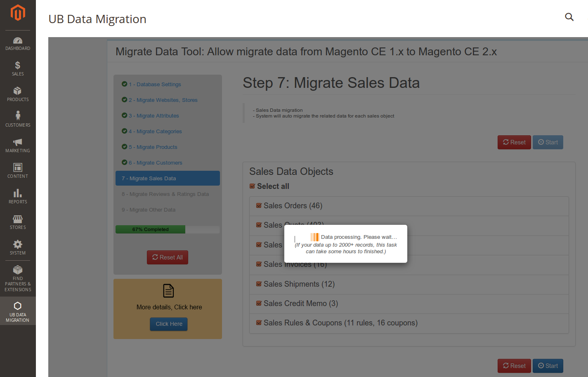Click the bottom Start button

548,366
